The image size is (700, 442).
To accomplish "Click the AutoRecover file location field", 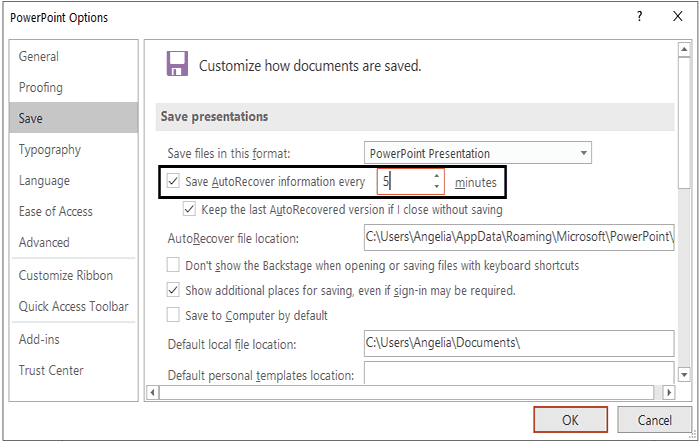I will click(519, 237).
